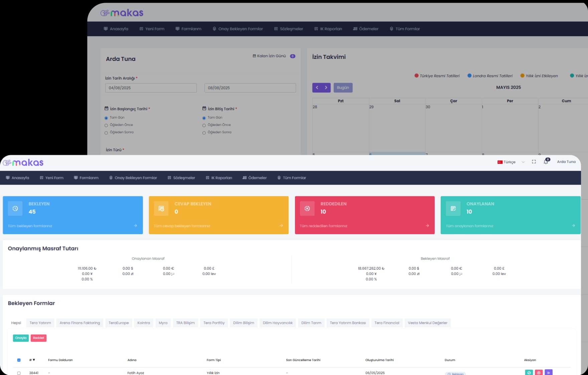
Task: Sort the table by # column arrow
Action: [34, 360]
